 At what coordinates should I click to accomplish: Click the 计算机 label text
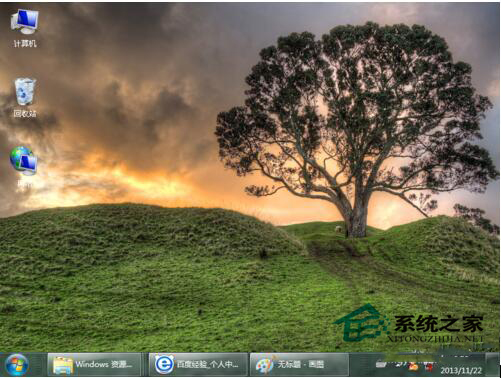[25, 43]
